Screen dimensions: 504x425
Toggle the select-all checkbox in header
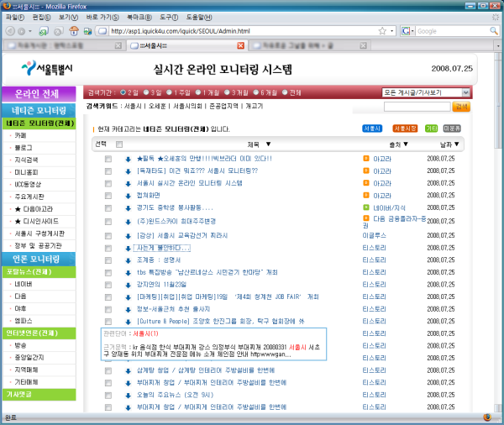(119, 144)
